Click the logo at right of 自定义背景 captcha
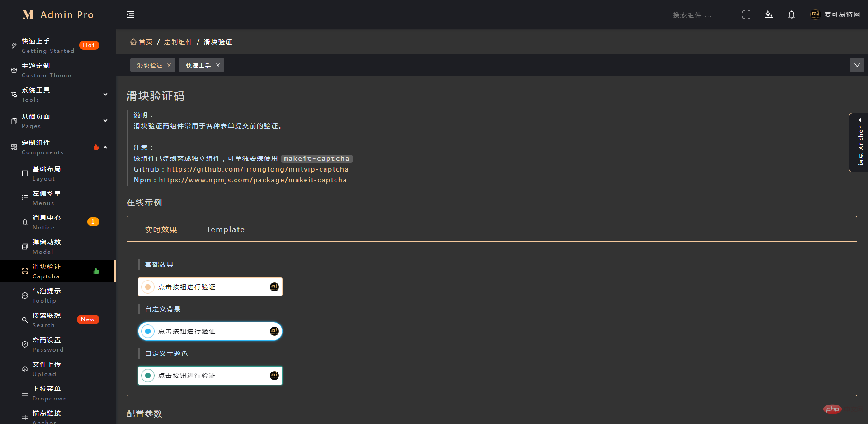868x424 pixels. tap(274, 331)
